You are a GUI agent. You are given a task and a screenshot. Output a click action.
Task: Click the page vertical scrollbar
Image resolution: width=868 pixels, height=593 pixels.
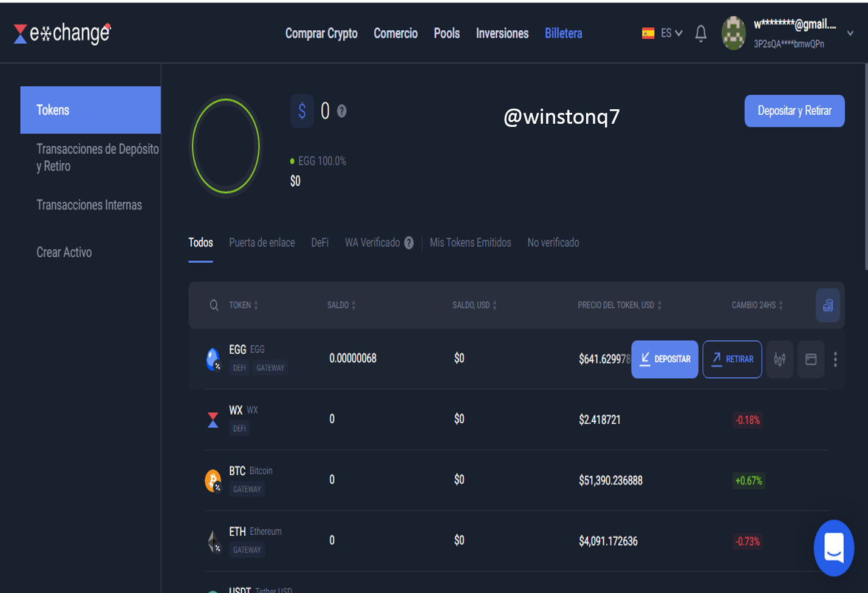tap(866, 167)
